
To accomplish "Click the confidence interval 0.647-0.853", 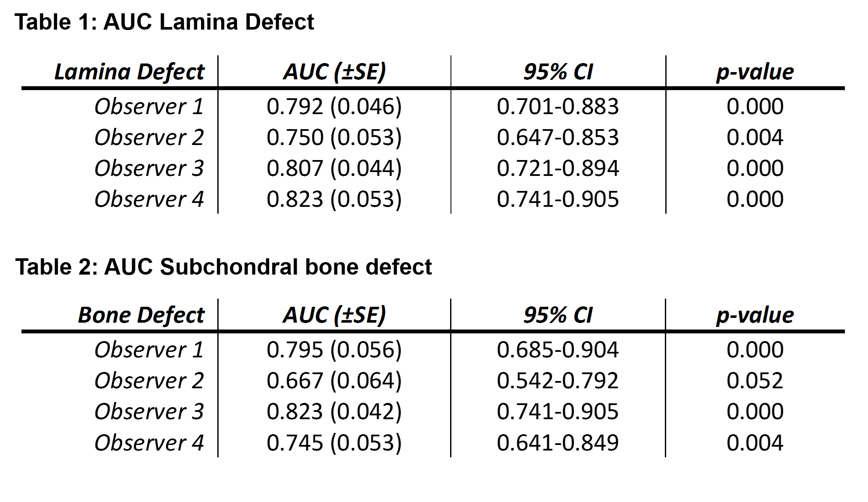I will 558,137.
